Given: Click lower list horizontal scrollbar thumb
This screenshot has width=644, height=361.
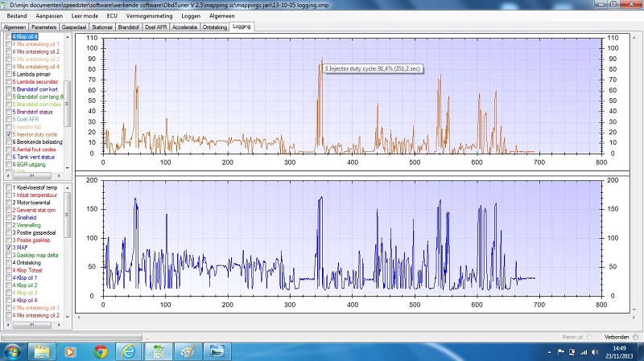Looking at the screenshot, I should point(31,325).
